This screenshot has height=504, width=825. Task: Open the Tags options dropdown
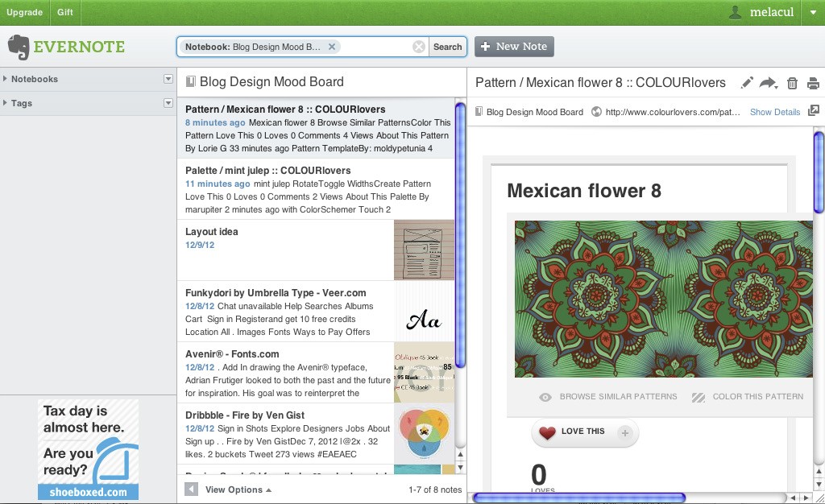click(x=168, y=103)
